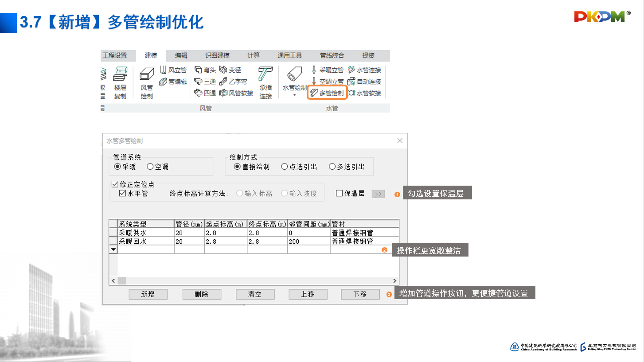Click the 起点标高(m) column header
This screenshot has width=644, height=362.
coord(226,224)
